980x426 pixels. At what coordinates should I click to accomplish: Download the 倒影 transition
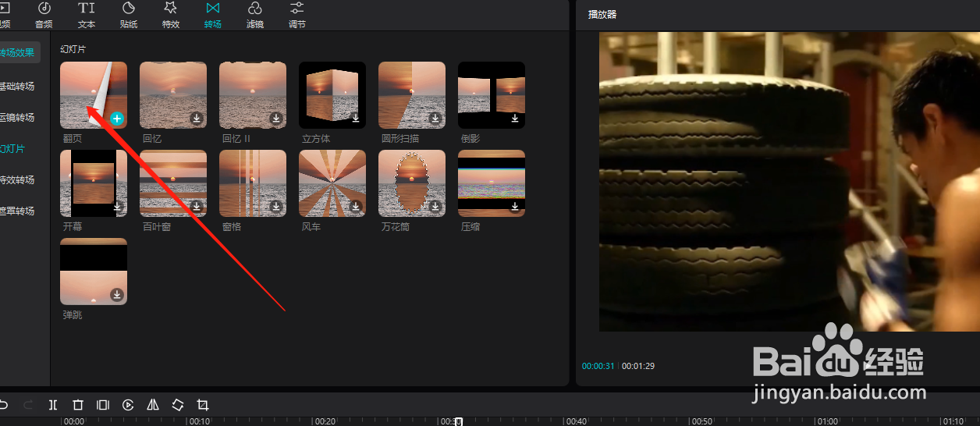[x=514, y=119]
